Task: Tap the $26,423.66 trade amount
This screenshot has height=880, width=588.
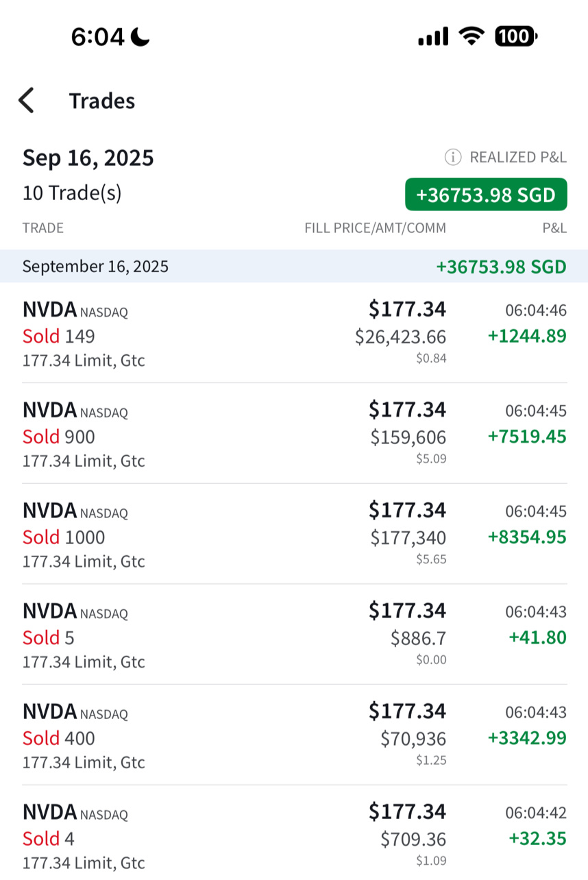Action: [400, 337]
